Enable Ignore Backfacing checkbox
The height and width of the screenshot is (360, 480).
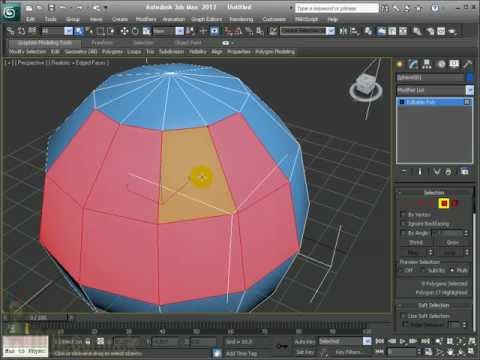403,223
